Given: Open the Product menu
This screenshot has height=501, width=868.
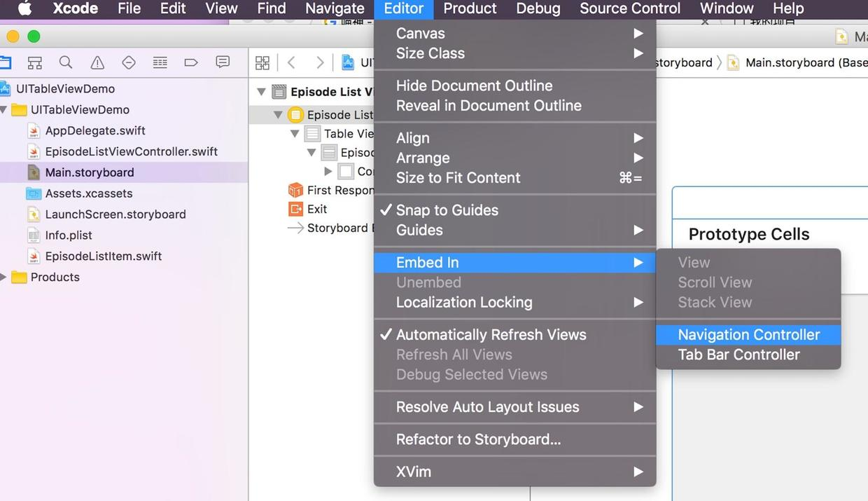Looking at the screenshot, I should (x=470, y=8).
